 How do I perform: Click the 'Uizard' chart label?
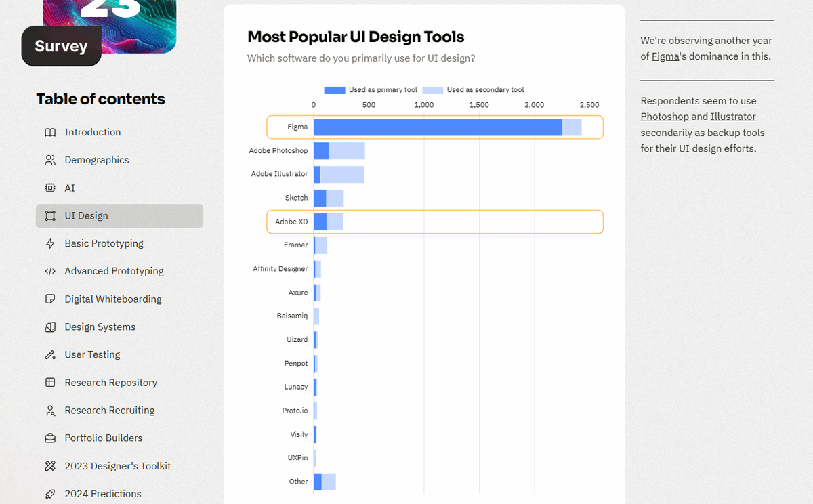click(297, 340)
